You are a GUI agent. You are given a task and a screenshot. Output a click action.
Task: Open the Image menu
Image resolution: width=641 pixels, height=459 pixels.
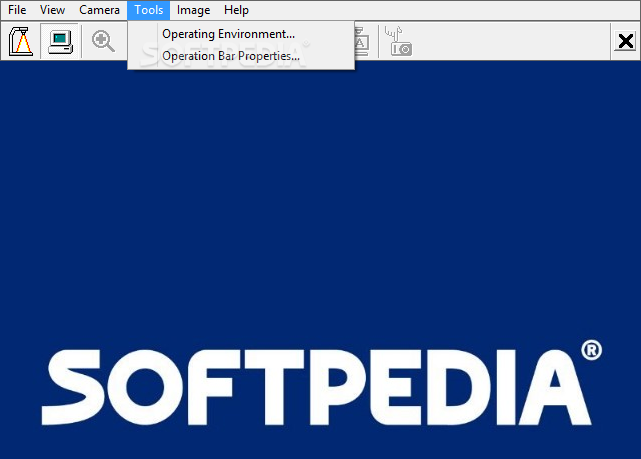coord(193,10)
